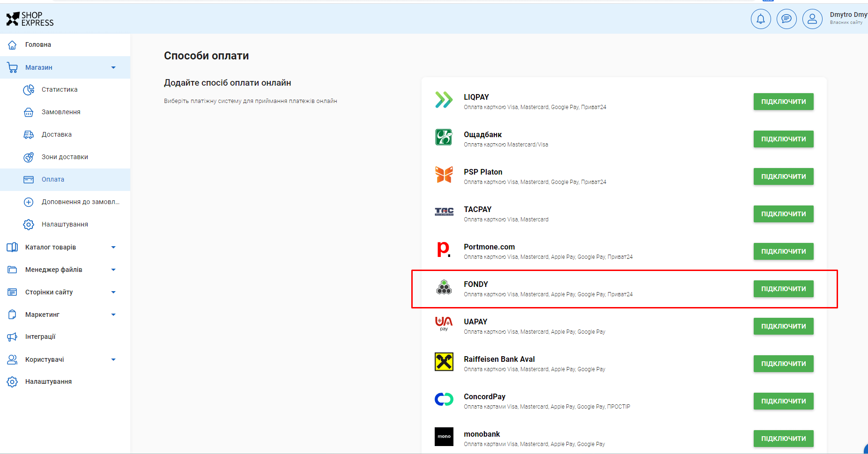Collapse the Магазин menu arrow
Viewport: 868px width, 454px height.
113,67
